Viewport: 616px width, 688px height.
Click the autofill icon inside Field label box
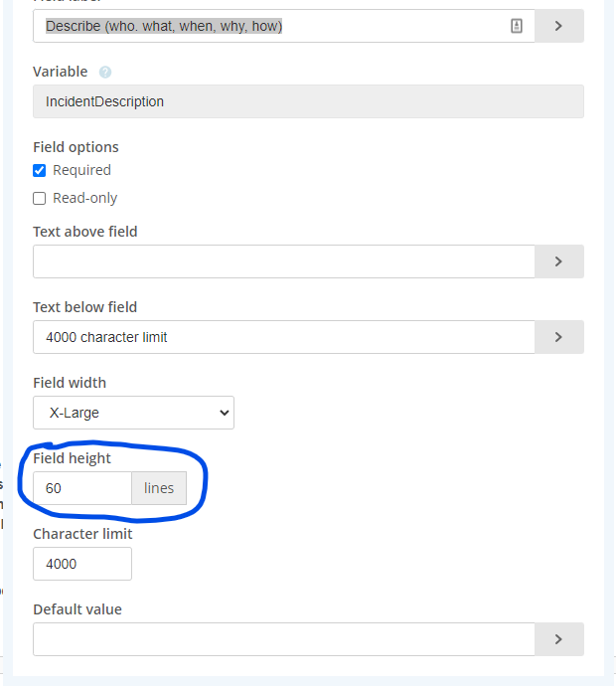517,27
